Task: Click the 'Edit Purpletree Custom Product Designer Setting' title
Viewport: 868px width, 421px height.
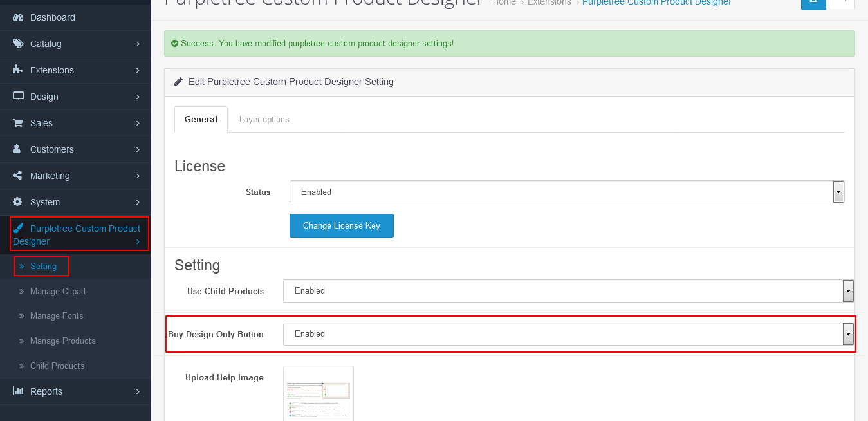Action: click(291, 82)
